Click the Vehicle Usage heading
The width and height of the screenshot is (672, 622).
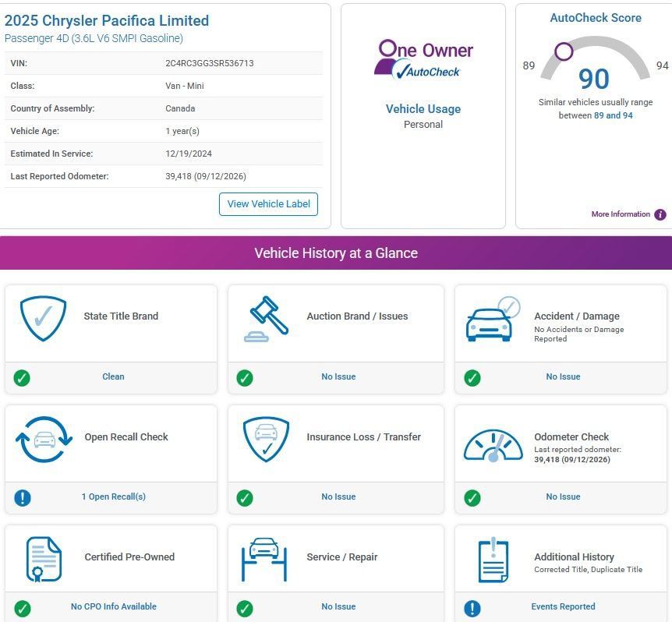point(423,109)
